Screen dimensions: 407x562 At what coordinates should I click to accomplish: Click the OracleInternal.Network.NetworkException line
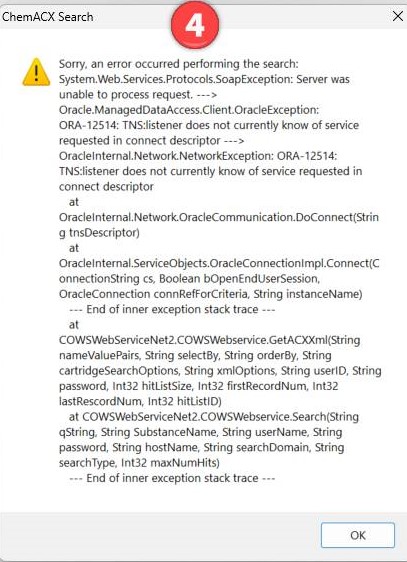point(198,156)
